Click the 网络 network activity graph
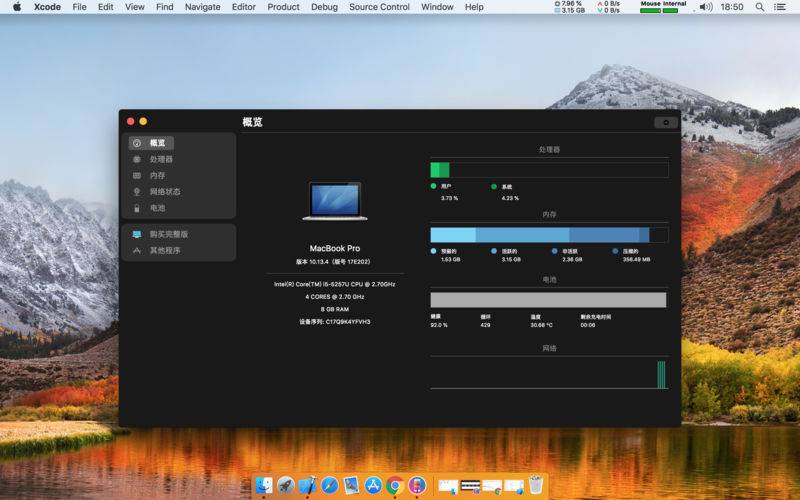800x500 pixels. [x=549, y=373]
